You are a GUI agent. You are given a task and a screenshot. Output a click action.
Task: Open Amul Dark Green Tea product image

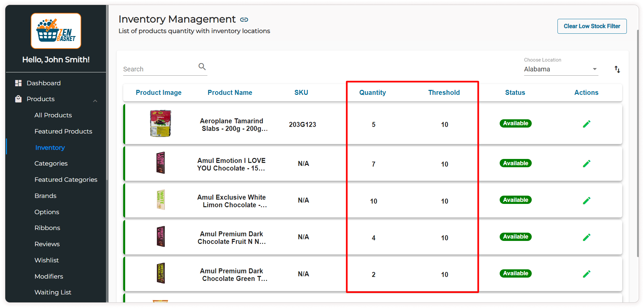tap(161, 273)
